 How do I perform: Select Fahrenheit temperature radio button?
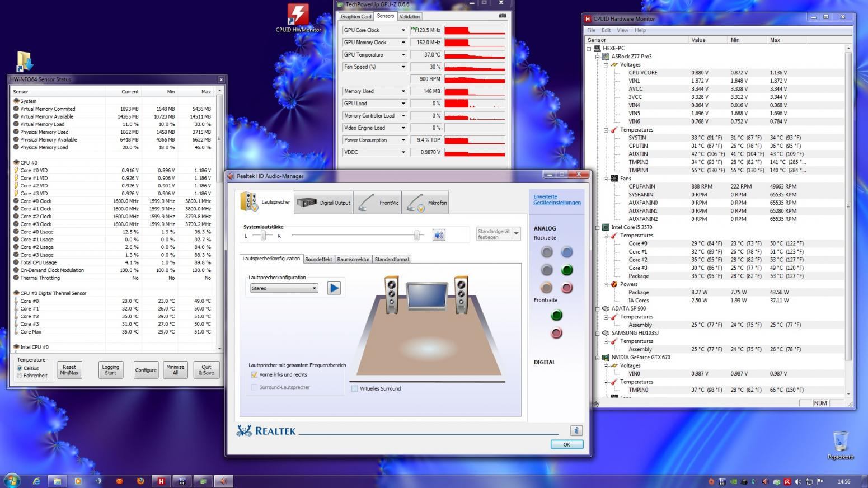pyautogui.click(x=20, y=376)
